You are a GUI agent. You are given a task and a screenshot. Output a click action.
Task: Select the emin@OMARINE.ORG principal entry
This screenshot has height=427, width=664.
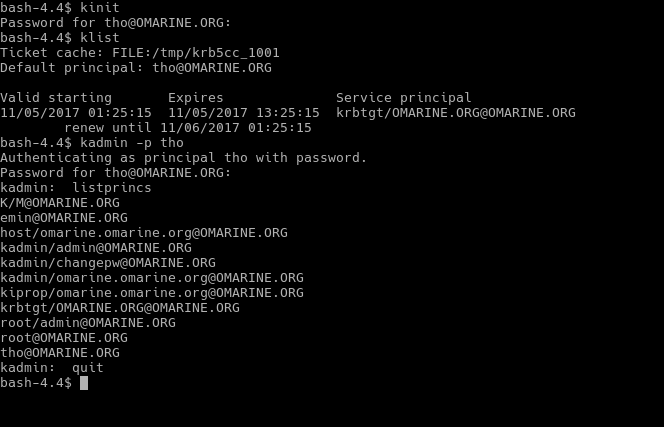64,218
